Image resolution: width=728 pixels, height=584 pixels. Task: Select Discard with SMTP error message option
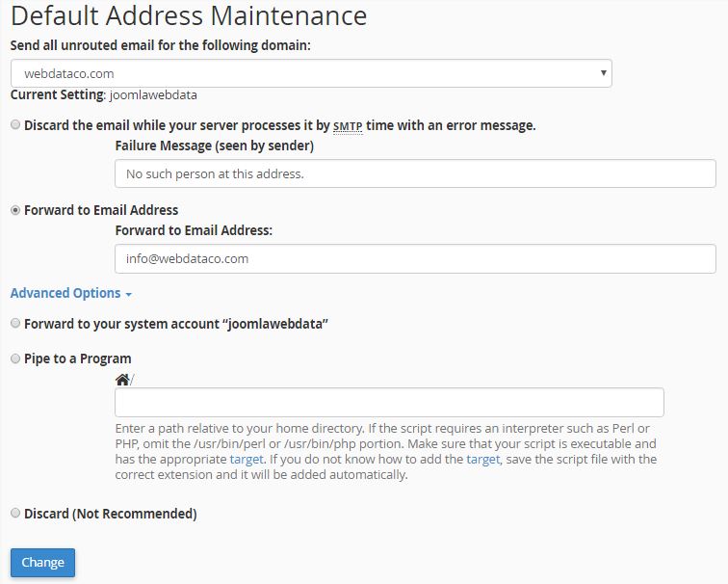point(15,124)
